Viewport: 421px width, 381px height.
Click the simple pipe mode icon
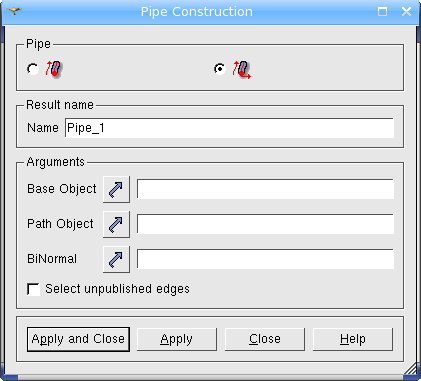tap(54, 69)
